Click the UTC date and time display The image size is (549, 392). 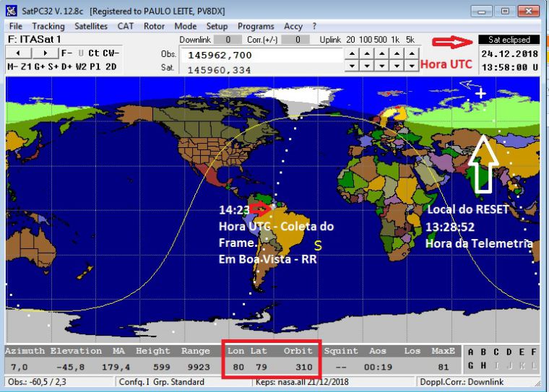509,60
